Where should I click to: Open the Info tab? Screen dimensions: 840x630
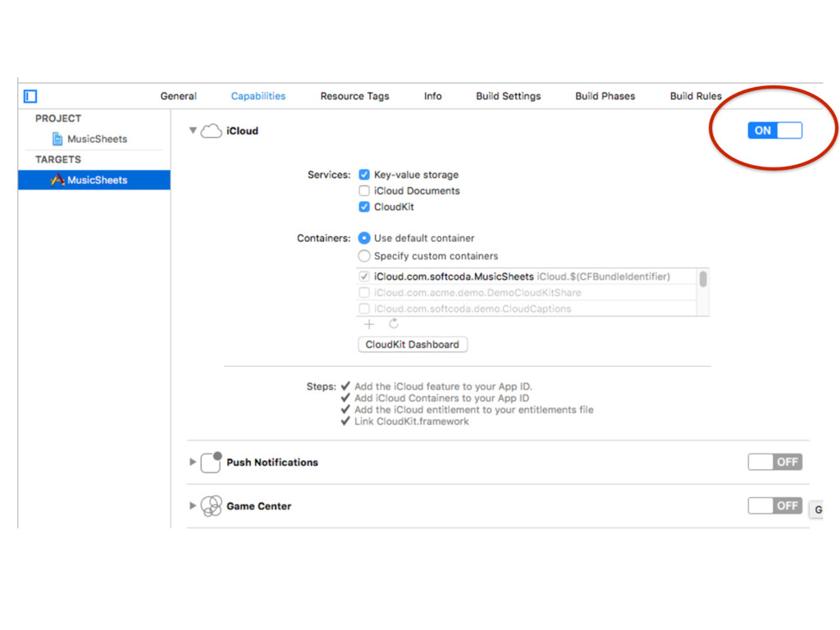coord(433,97)
